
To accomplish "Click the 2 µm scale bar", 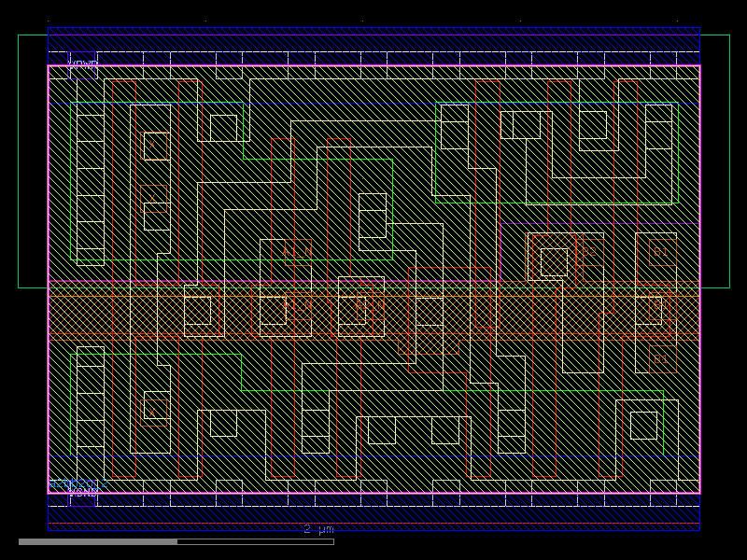I will click(x=317, y=529).
